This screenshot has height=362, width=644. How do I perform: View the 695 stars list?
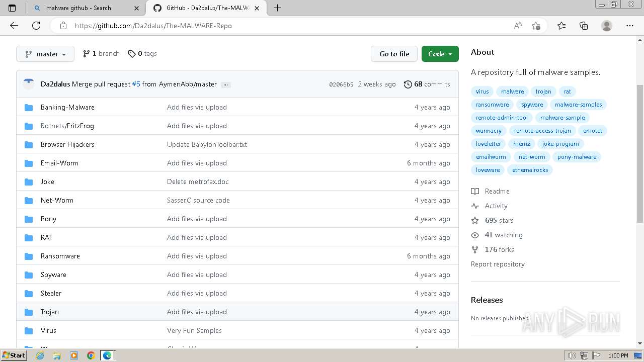(493, 220)
